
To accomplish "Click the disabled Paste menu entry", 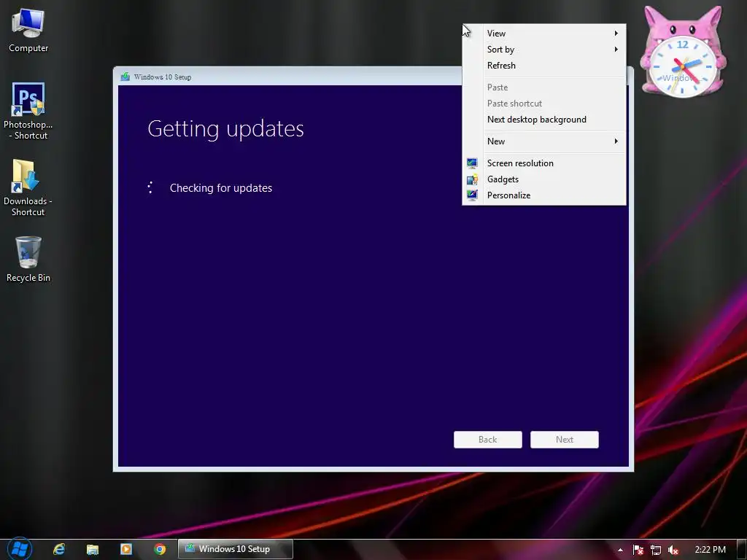I will coord(544,87).
